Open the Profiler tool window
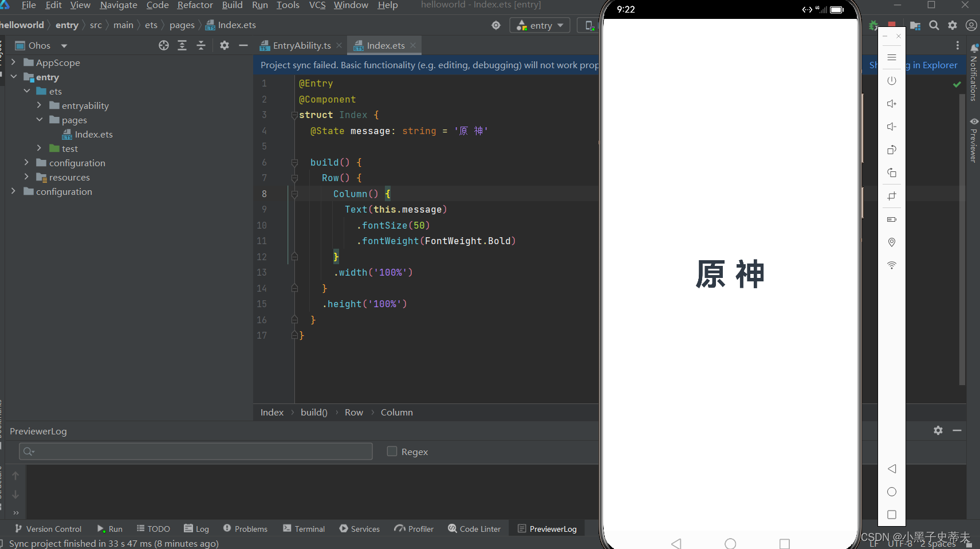Image resolution: width=980 pixels, height=549 pixels. (414, 528)
